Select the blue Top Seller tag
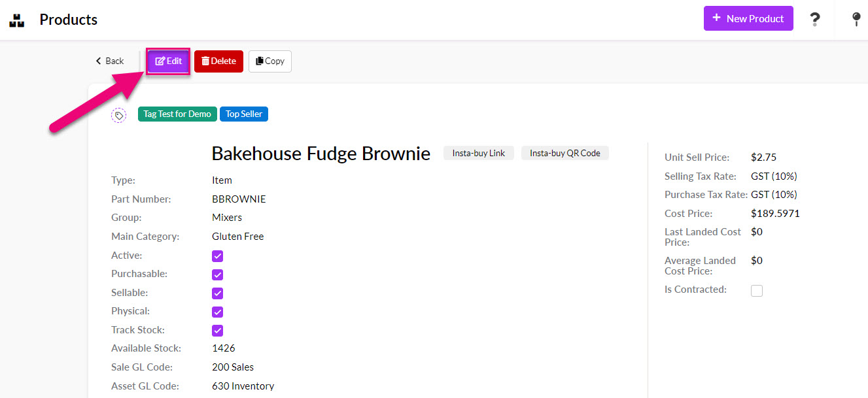Viewport: 868px width, 398px height. click(x=244, y=114)
